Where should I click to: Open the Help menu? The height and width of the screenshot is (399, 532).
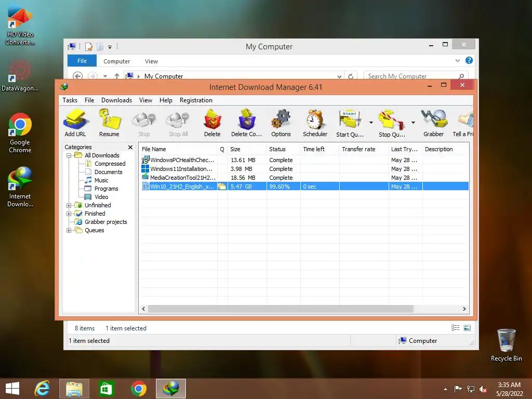point(166,100)
